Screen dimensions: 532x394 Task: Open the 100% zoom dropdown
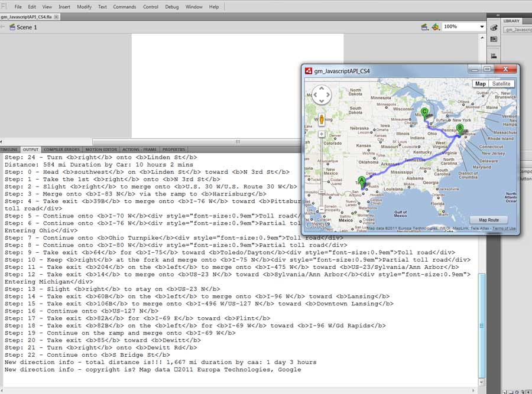[x=482, y=27]
